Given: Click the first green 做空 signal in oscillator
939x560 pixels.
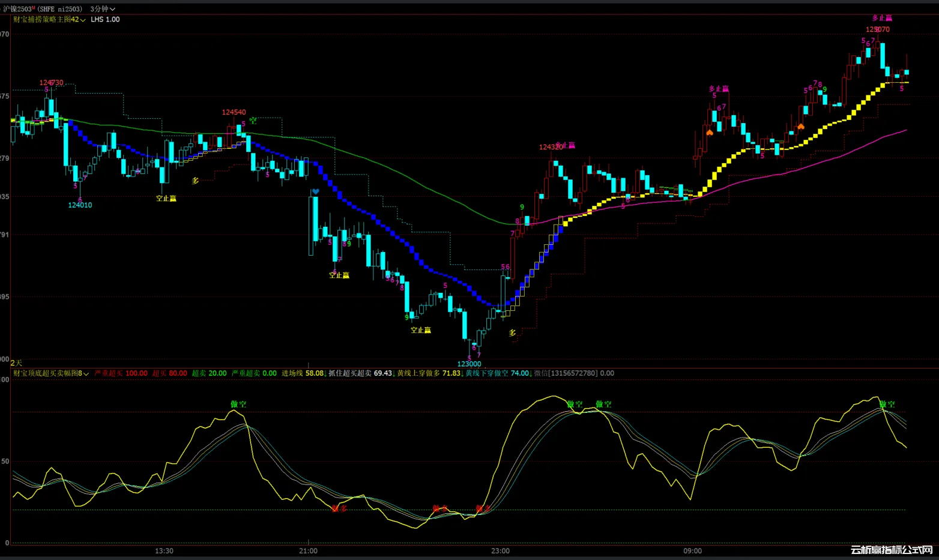Looking at the screenshot, I should pos(238,404).
